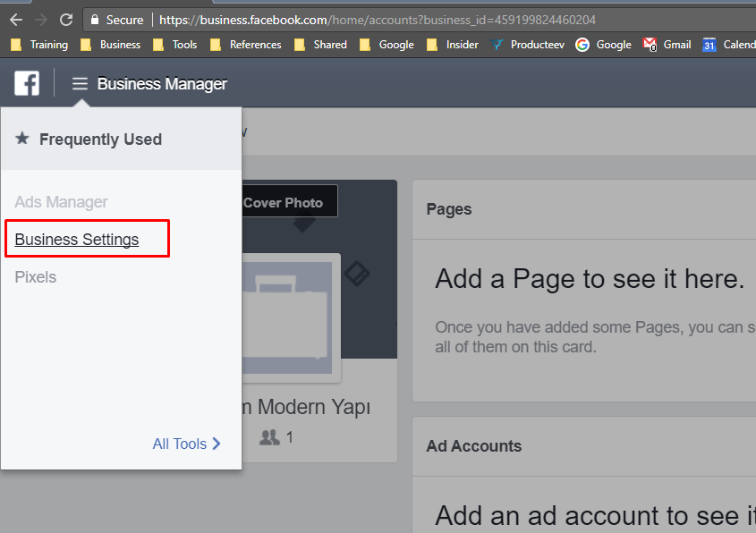
Task: Open the Calendar bookmark
Action: [728, 45]
